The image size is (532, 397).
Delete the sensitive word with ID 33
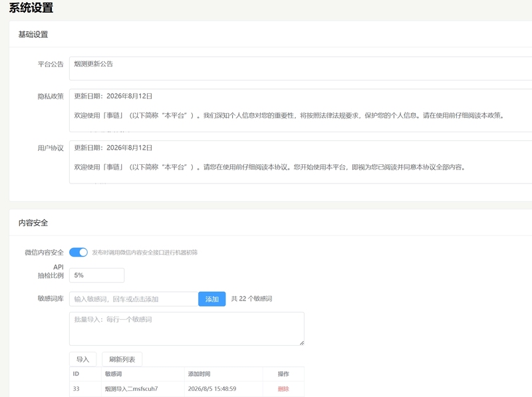tap(283, 389)
